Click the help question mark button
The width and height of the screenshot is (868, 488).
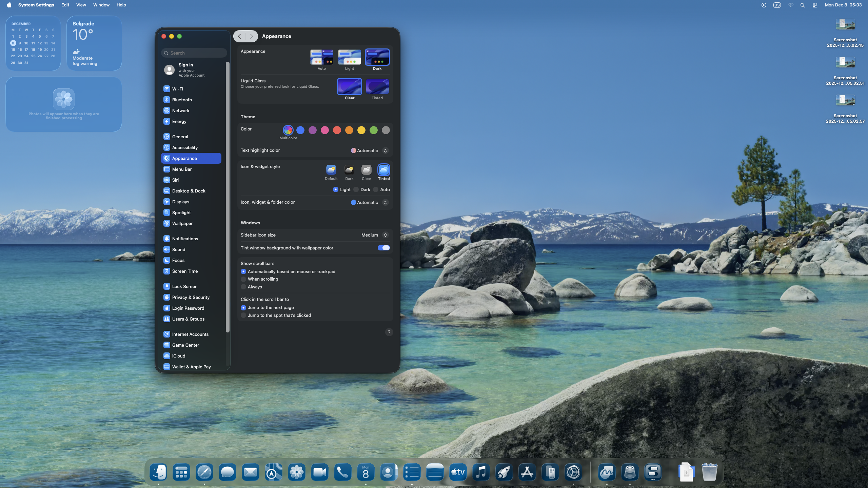click(389, 332)
